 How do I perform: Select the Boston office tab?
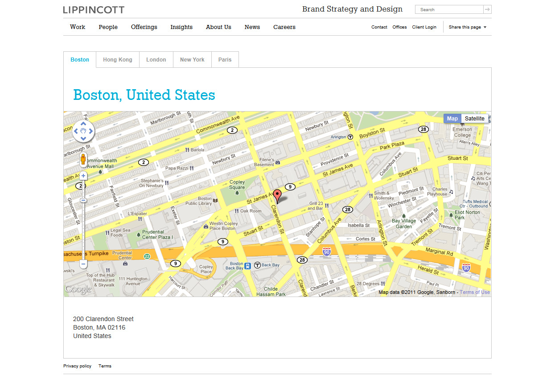coord(80,60)
